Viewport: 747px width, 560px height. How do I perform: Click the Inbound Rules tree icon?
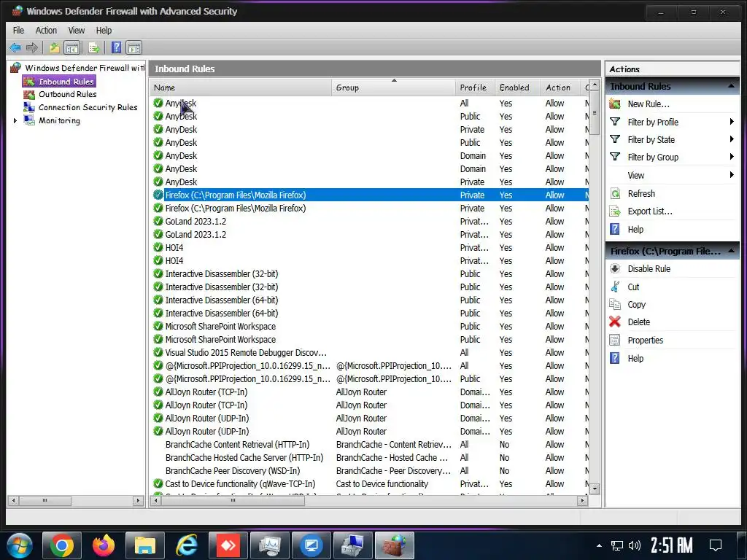(29, 82)
